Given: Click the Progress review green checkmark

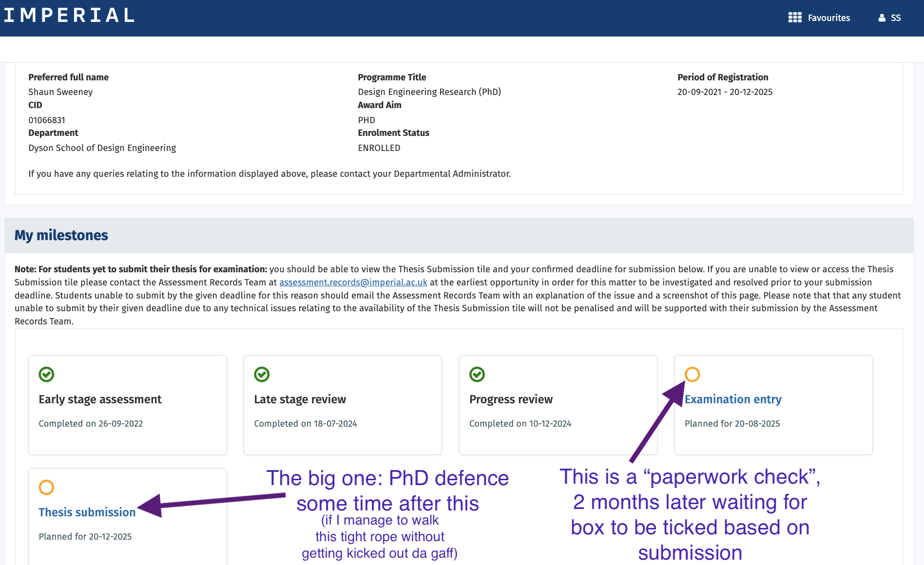Looking at the screenshot, I should (477, 374).
